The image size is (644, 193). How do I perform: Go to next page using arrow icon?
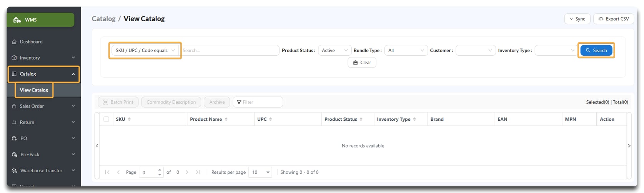pyautogui.click(x=187, y=172)
